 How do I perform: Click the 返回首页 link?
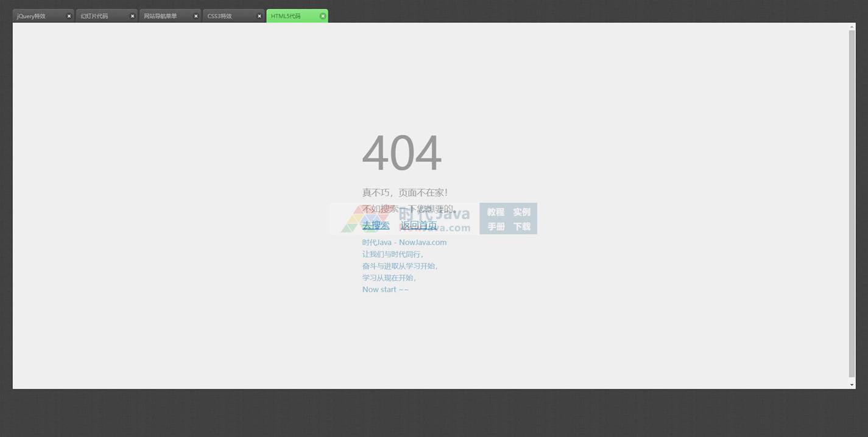[418, 225]
